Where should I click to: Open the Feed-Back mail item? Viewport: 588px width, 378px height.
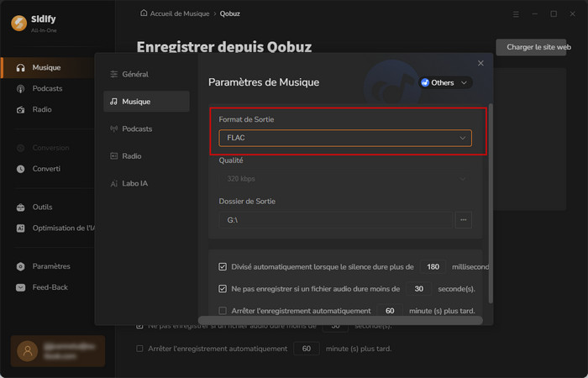[x=50, y=287]
